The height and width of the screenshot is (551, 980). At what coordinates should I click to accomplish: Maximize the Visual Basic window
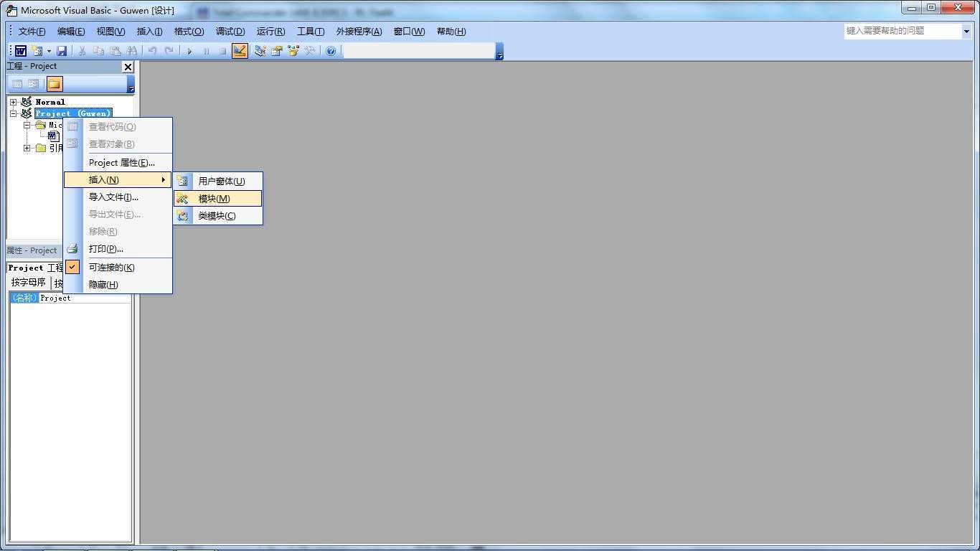click(931, 8)
